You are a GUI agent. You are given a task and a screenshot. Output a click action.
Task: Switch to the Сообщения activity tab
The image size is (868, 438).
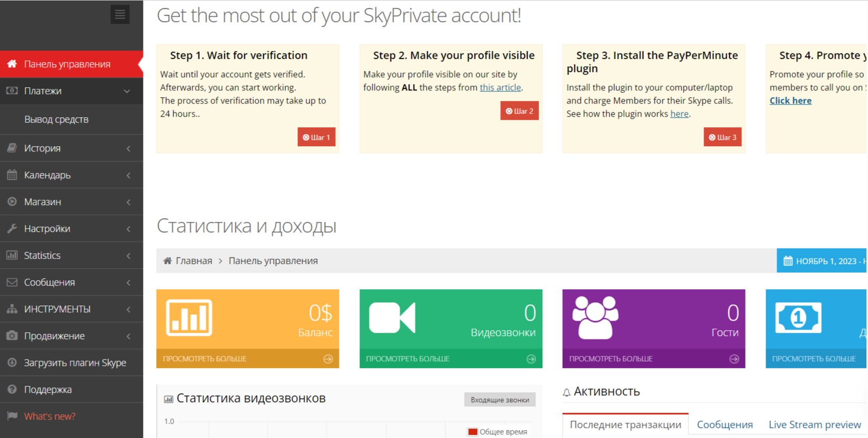(x=725, y=425)
